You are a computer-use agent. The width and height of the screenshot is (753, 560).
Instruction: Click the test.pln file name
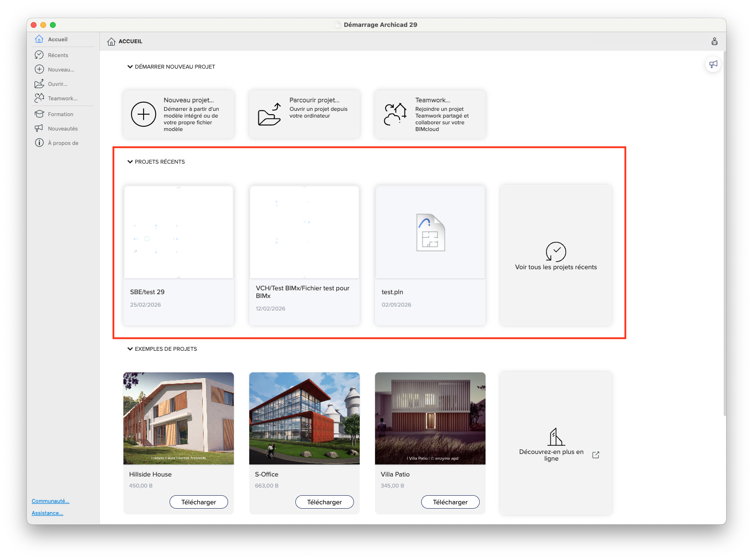click(x=392, y=292)
